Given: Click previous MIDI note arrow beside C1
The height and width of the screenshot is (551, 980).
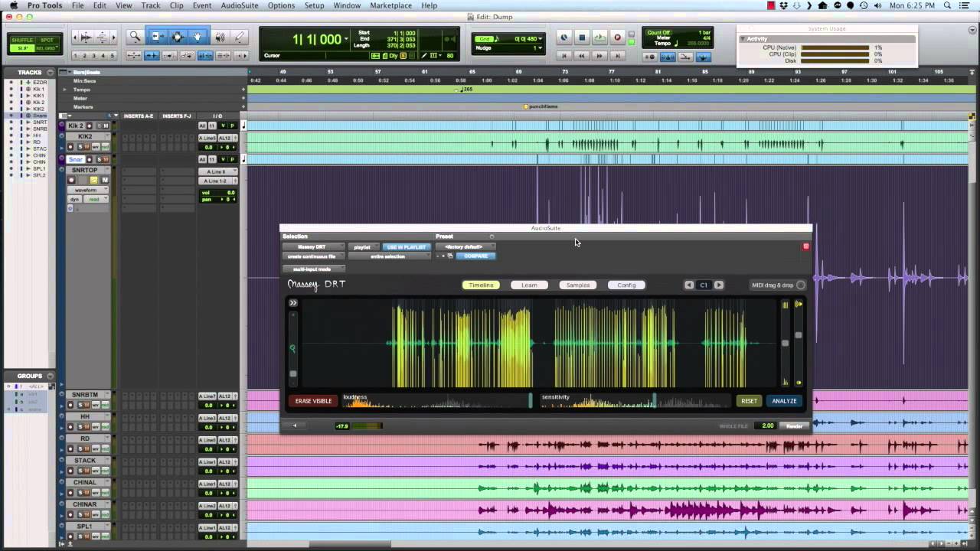Looking at the screenshot, I should (689, 285).
